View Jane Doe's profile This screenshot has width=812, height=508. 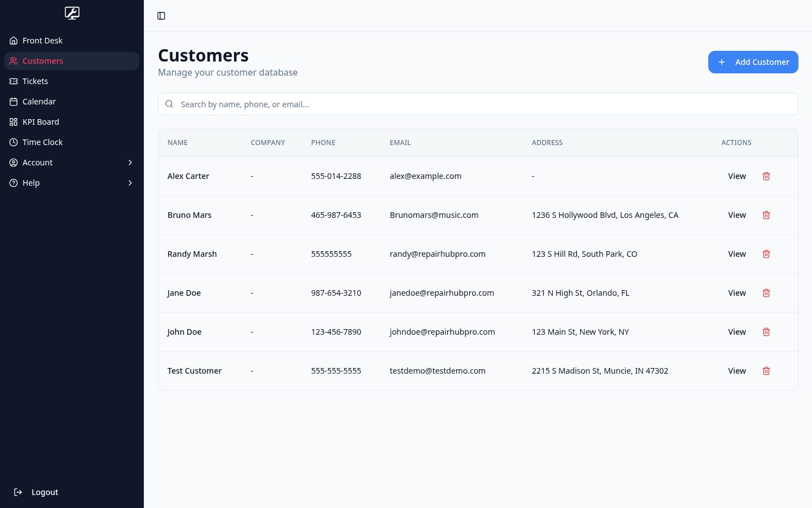[737, 293]
